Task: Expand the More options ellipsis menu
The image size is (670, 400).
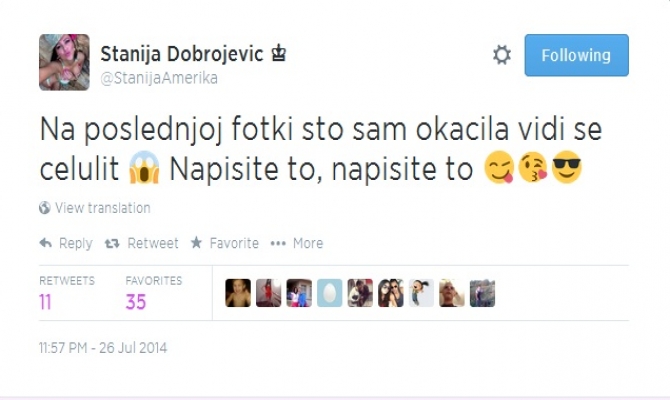Action: tap(297, 243)
